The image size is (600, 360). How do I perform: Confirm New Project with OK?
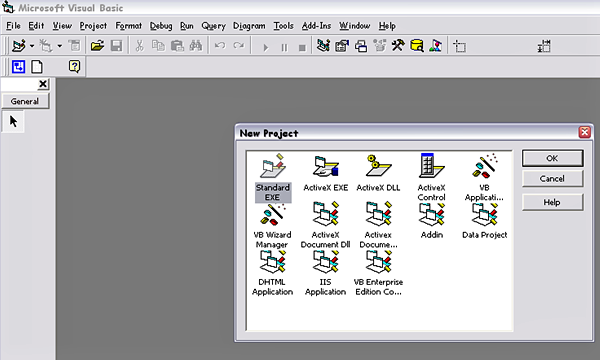point(553,158)
